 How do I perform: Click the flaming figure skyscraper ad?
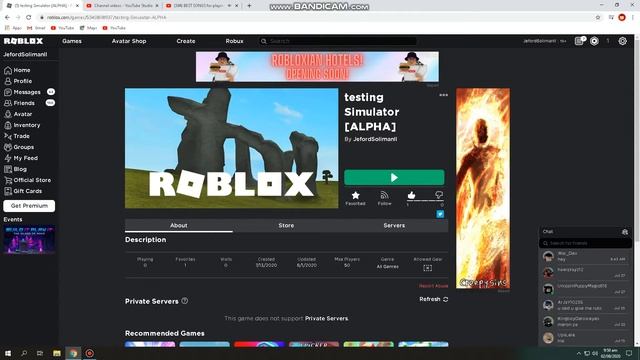point(483,188)
